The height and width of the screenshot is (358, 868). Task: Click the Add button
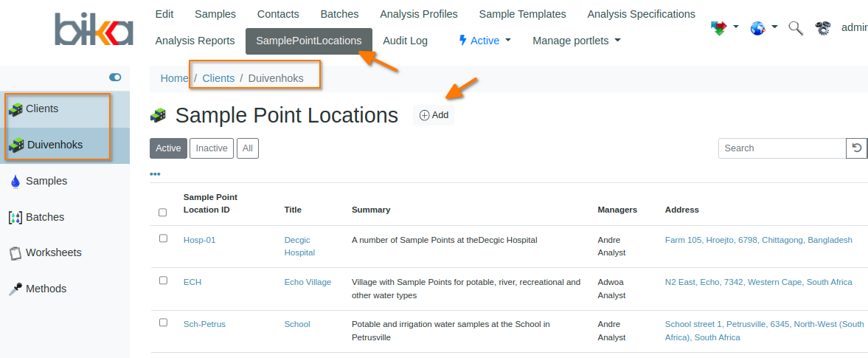coord(434,115)
